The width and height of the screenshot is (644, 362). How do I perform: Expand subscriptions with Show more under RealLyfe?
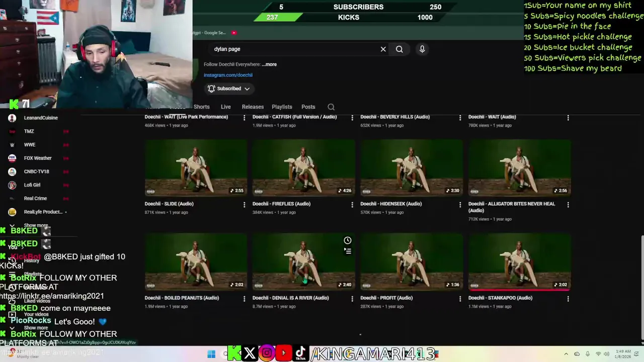coord(36,226)
